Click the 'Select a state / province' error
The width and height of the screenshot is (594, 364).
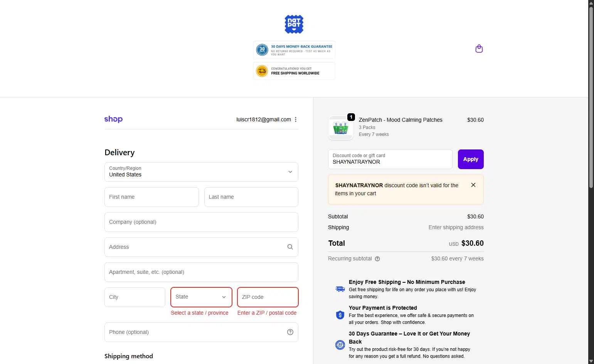pos(200,313)
